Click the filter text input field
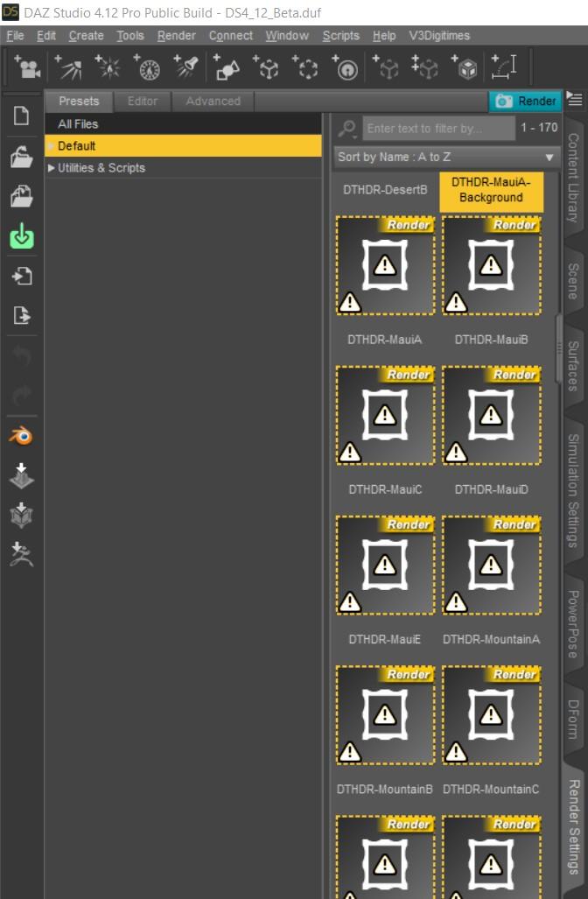The image size is (588, 899). 439,129
